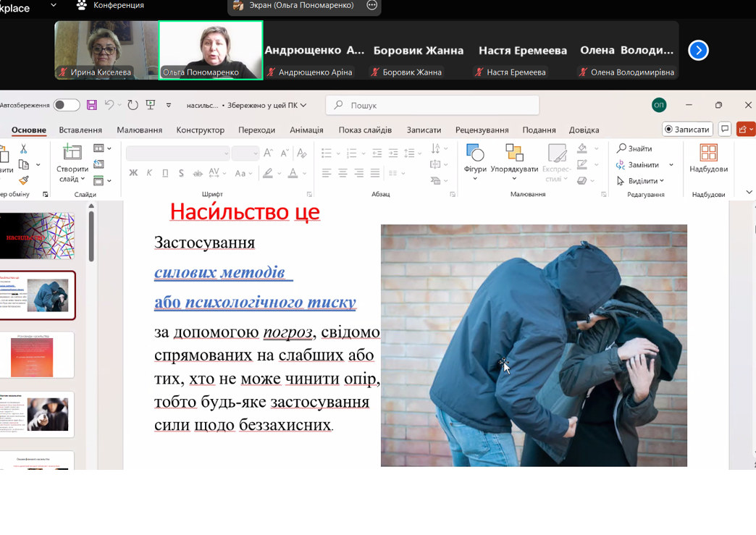Switch to the Вставлення tab

pyautogui.click(x=80, y=130)
